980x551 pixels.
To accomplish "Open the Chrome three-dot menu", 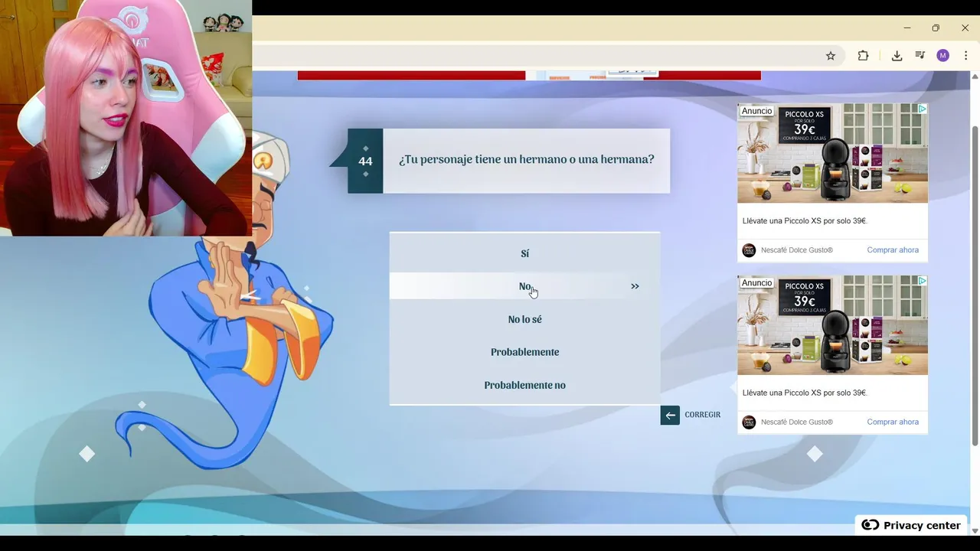I will click(x=965, y=56).
